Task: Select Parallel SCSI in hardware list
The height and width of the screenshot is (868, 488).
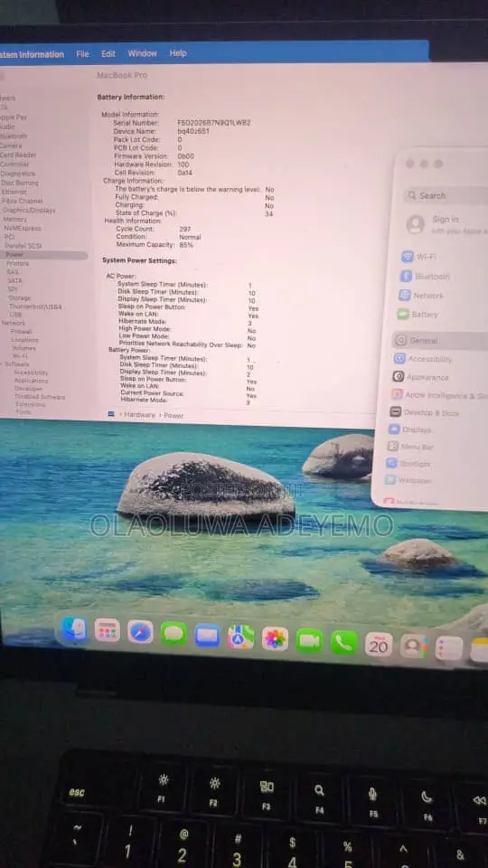Action: click(23, 246)
